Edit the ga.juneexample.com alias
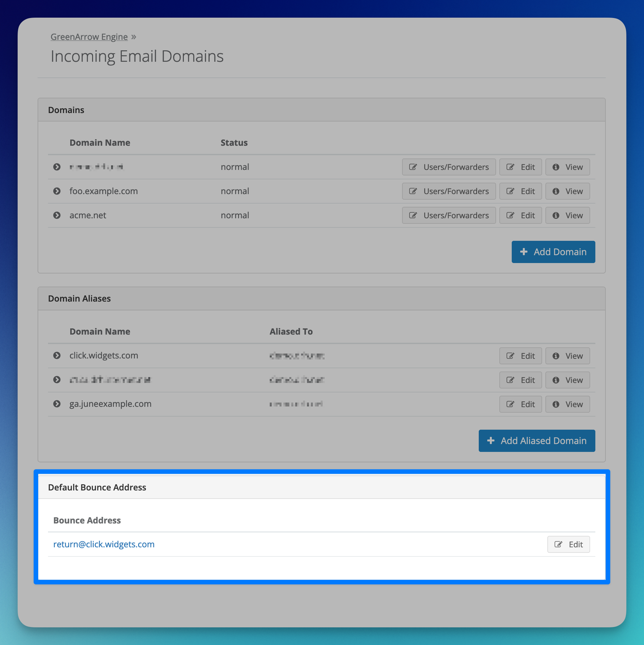This screenshot has width=644, height=645. pos(520,404)
